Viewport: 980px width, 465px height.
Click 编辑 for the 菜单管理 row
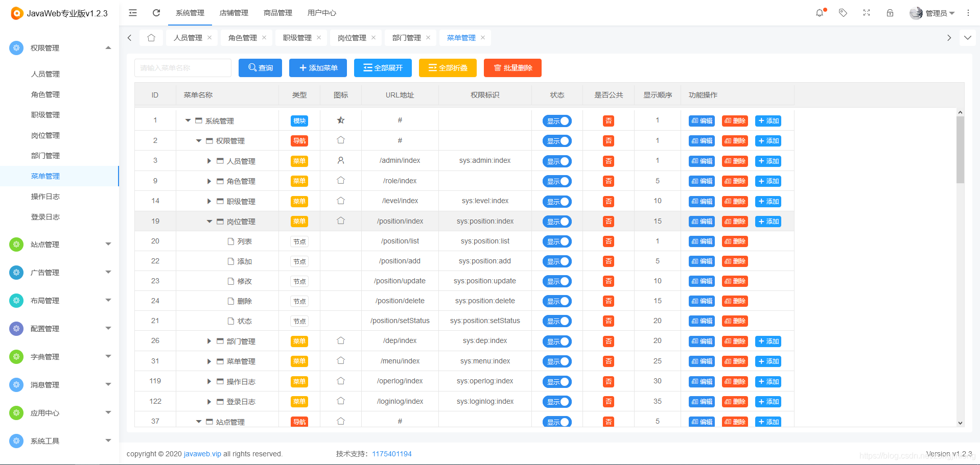point(702,361)
